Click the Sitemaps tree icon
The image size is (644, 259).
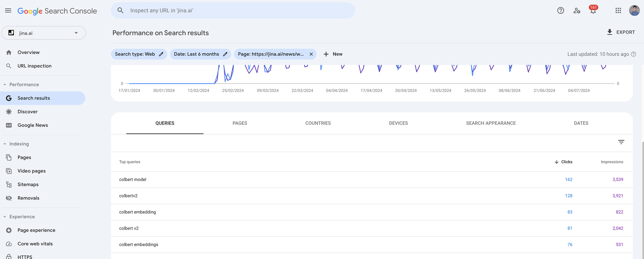[9, 184]
